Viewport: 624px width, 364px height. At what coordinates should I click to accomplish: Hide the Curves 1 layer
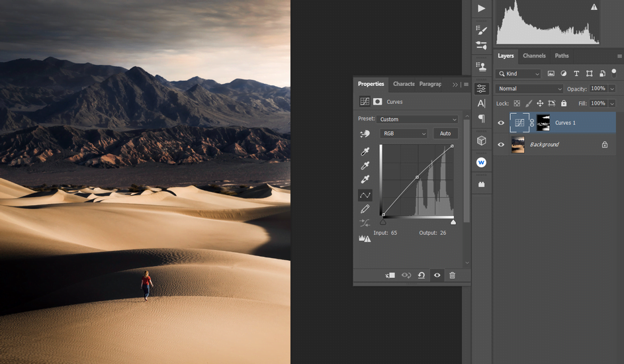[501, 123]
